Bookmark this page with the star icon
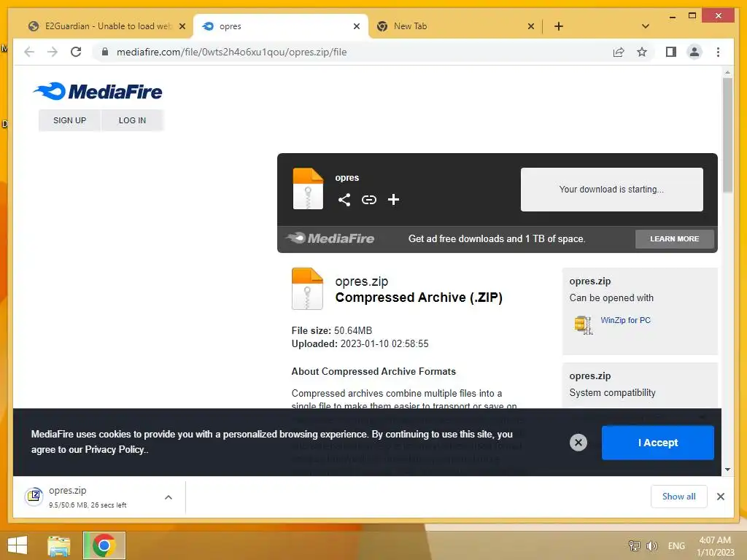The height and width of the screenshot is (560, 747). click(x=642, y=52)
